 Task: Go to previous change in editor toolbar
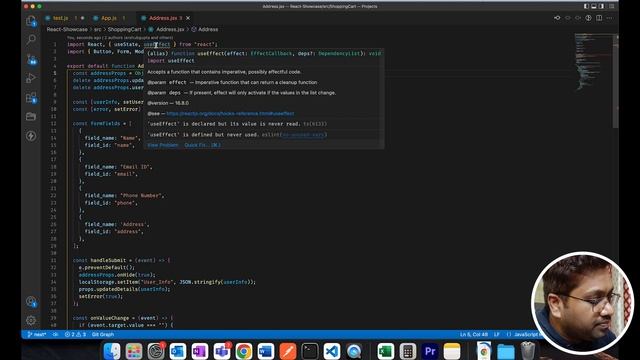pos(568,18)
